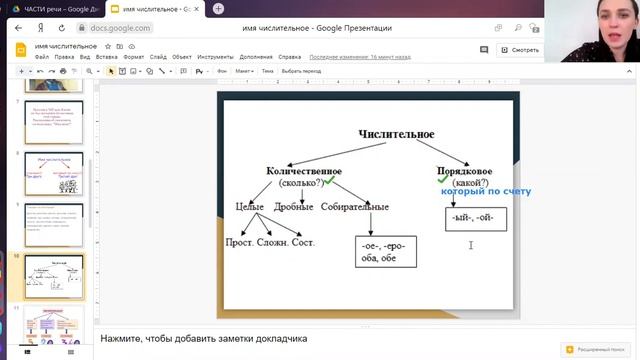Click the browser copy-tab icon
Screen dimensions: 640x360
pos(498,28)
